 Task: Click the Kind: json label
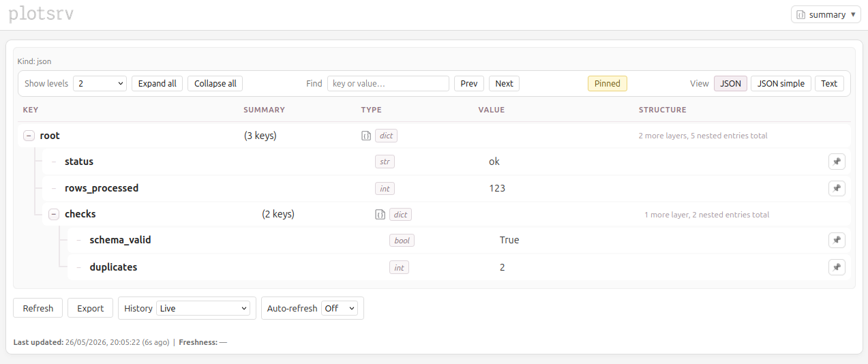[x=34, y=61]
